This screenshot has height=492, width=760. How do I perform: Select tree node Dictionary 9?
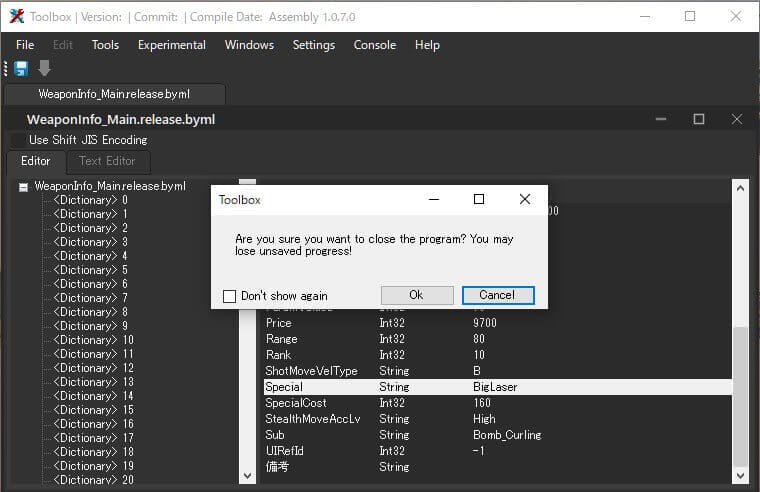coord(91,326)
